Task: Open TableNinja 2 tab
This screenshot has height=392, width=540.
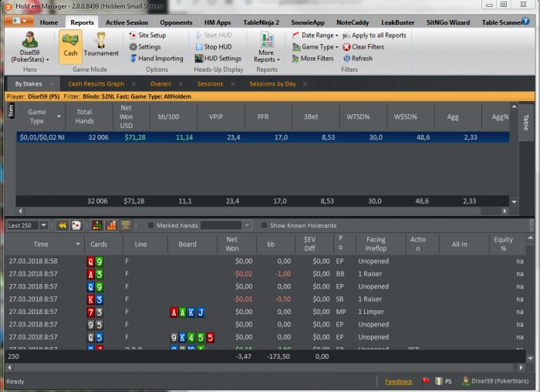Action: point(261,22)
